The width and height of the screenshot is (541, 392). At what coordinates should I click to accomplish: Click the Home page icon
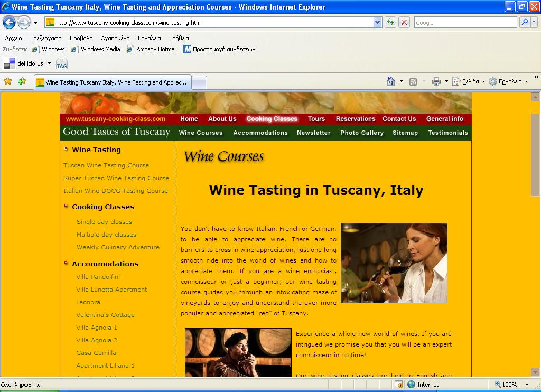(391, 81)
